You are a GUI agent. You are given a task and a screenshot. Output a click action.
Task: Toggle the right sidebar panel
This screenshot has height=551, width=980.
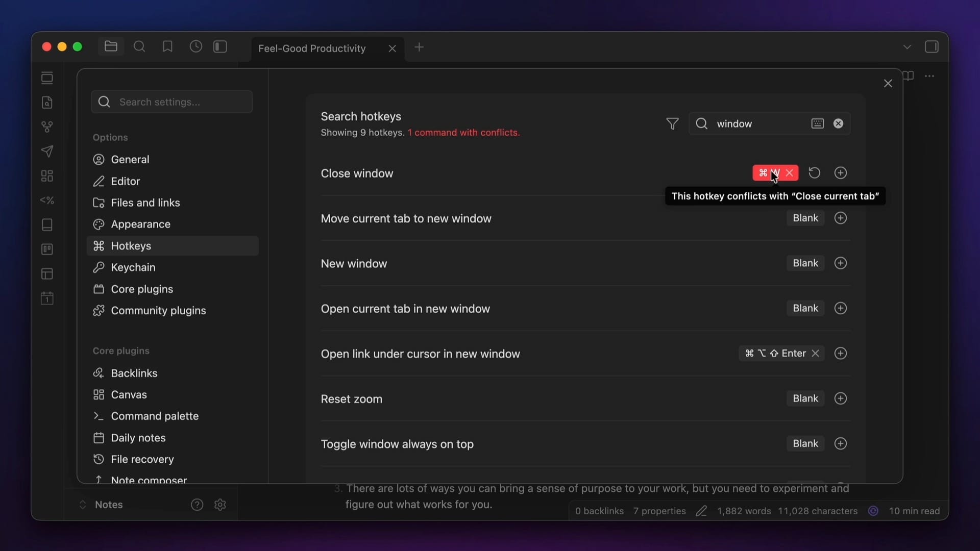pyautogui.click(x=931, y=47)
